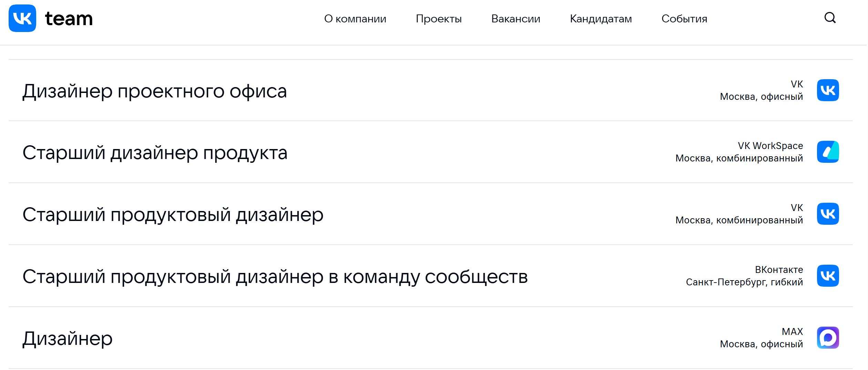Open vacancy Дизайнер проектного офиса
Viewport: 868px width, 370px height.
pos(155,91)
